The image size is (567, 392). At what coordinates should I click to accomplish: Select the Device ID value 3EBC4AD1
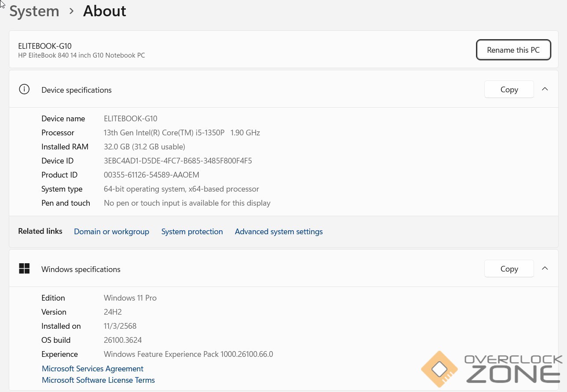[178, 161]
